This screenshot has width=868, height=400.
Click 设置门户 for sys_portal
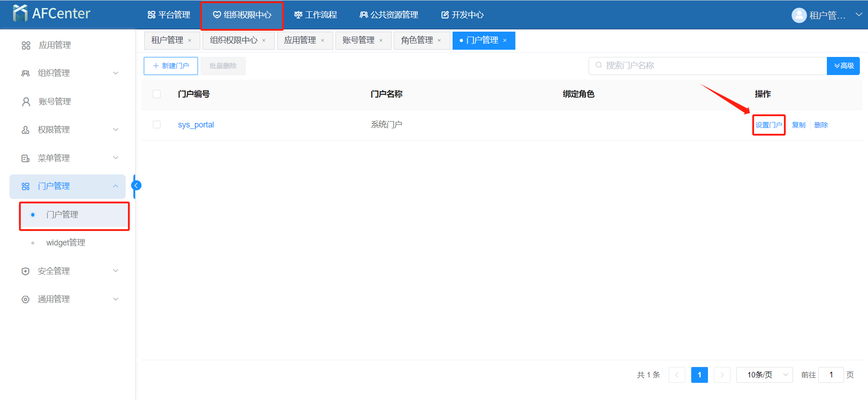[x=769, y=125]
